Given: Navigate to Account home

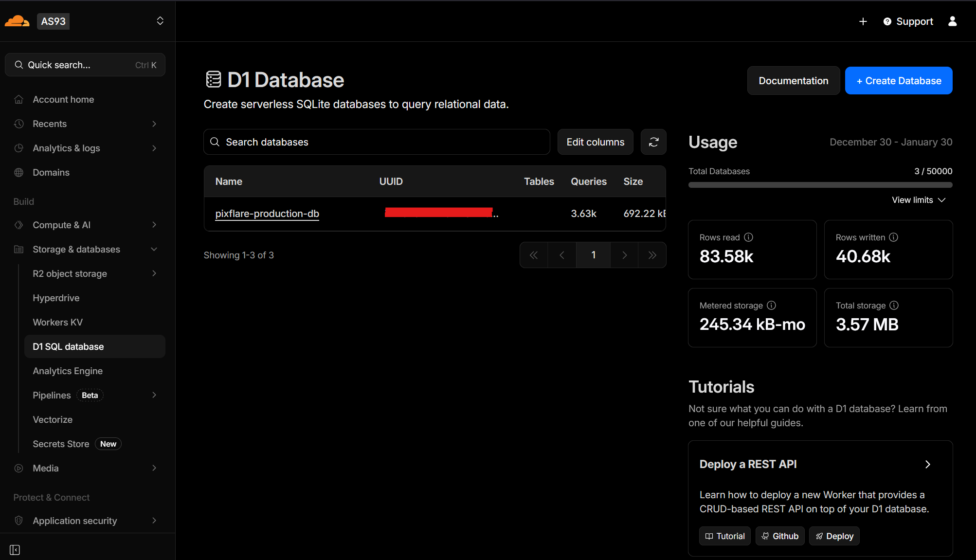Looking at the screenshot, I should point(63,99).
